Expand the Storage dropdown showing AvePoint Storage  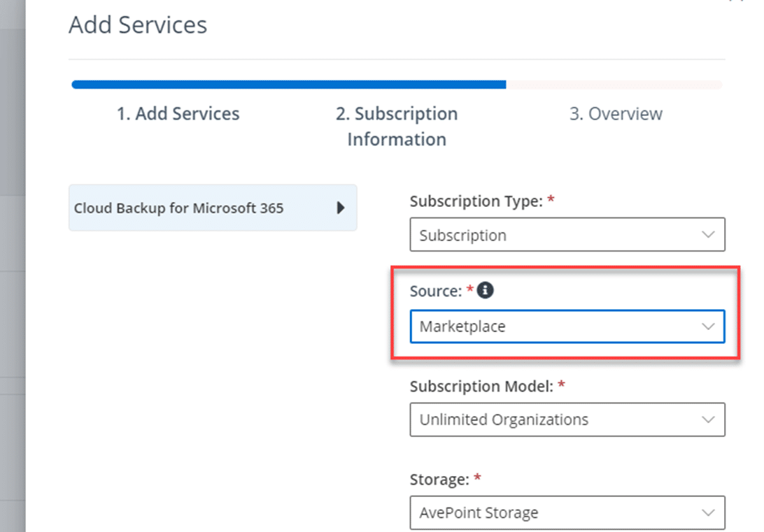pos(567,513)
